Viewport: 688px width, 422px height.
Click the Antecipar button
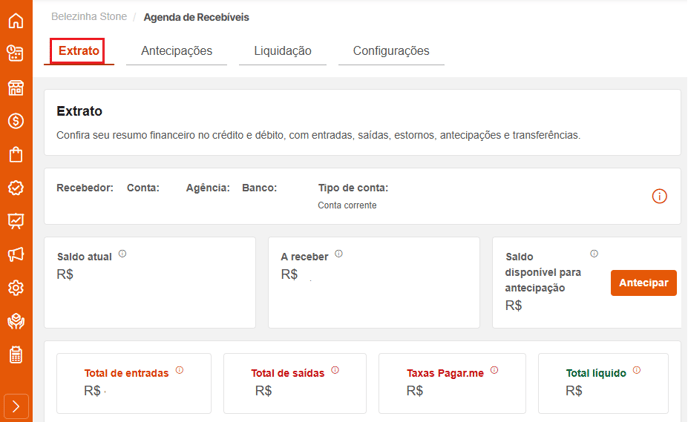coord(643,283)
